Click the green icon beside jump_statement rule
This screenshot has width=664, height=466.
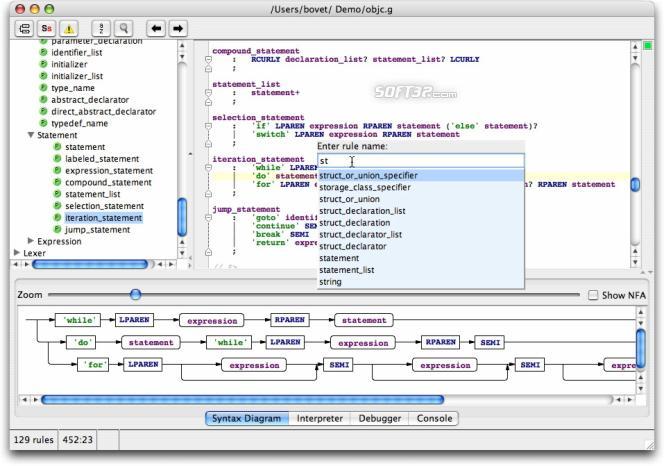click(57, 230)
